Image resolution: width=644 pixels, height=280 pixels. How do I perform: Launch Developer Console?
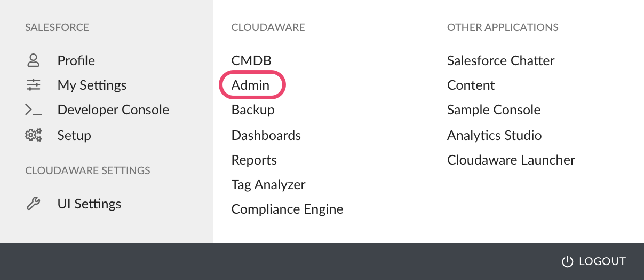coord(113,110)
